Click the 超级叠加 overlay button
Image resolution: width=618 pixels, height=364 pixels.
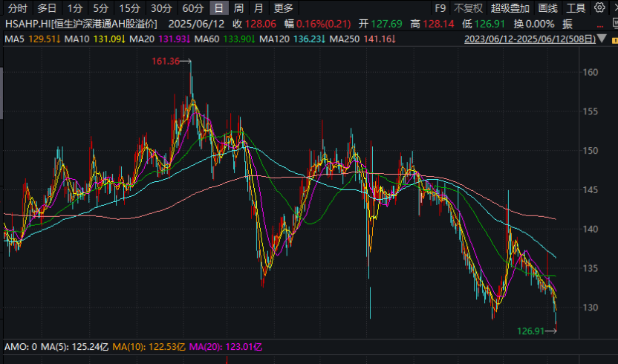point(510,9)
